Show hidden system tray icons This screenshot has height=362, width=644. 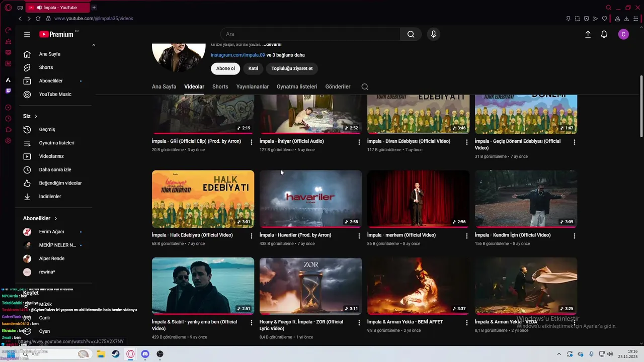(x=559, y=354)
